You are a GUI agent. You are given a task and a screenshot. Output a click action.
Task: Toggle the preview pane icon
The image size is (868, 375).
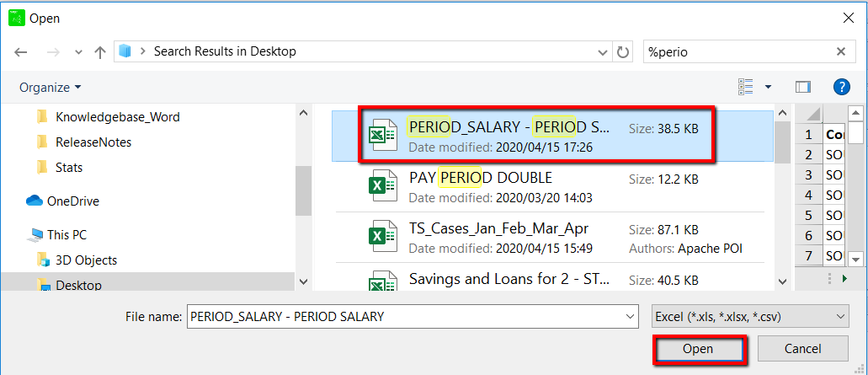click(802, 87)
